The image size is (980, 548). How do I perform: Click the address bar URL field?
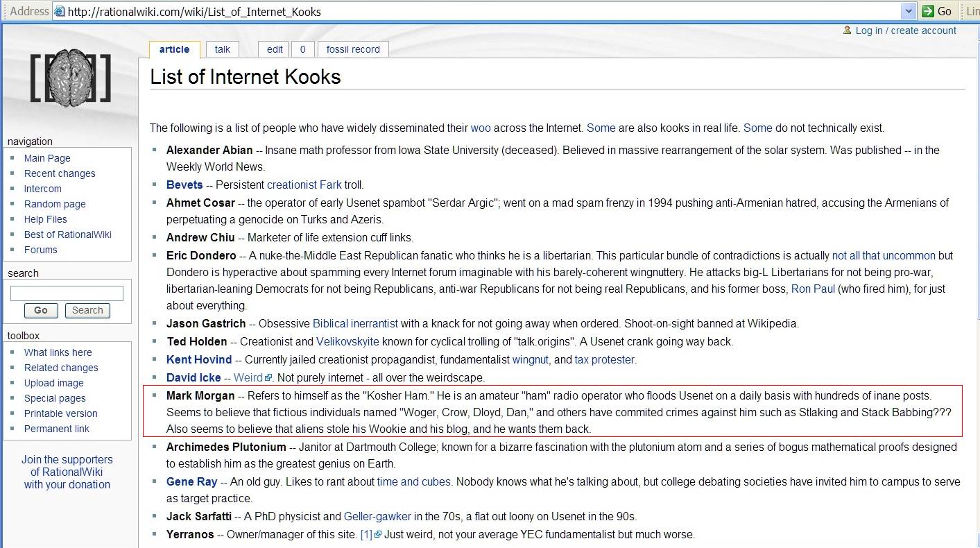point(483,11)
